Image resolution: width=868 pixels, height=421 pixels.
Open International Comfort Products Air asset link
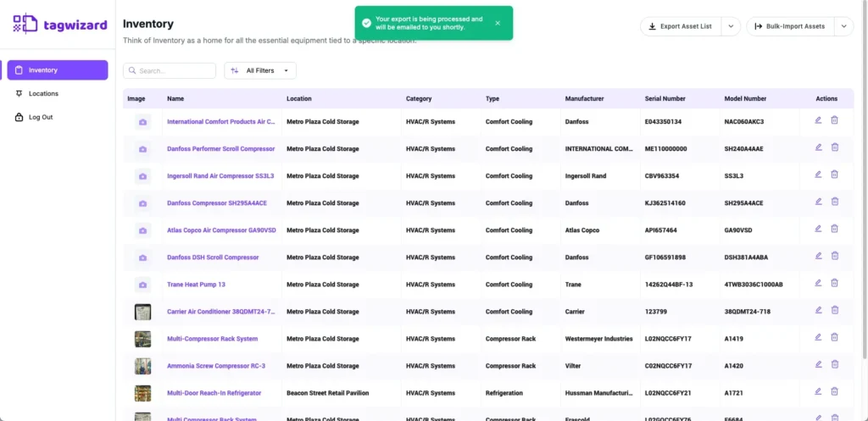(221, 122)
